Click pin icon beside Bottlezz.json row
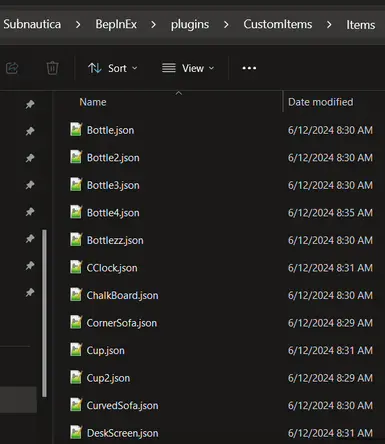 click(30, 239)
